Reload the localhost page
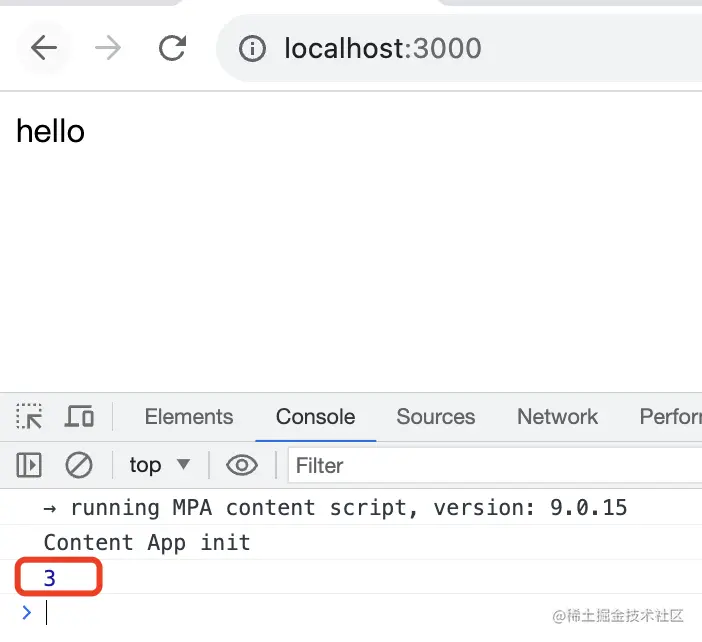Image resolution: width=702 pixels, height=642 pixels. click(172, 48)
